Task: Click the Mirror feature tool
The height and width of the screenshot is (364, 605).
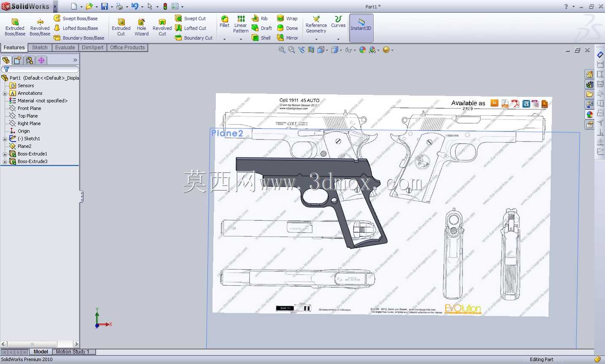Action: point(288,38)
